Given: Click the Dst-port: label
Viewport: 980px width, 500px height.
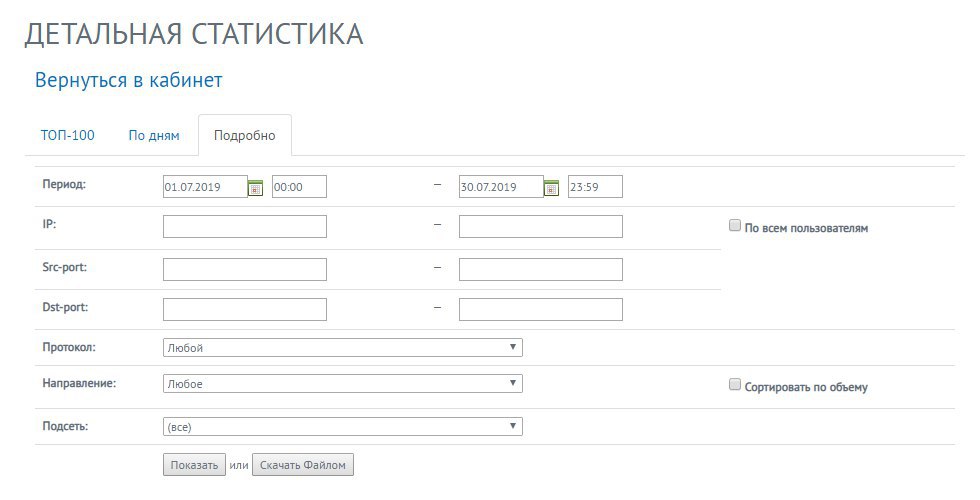Looking at the screenshot, I should [x=65, y=308].
